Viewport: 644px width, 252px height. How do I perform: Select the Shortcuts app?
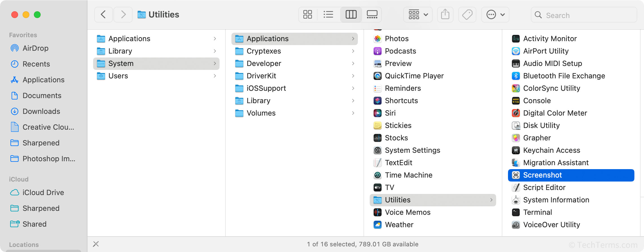433,101
